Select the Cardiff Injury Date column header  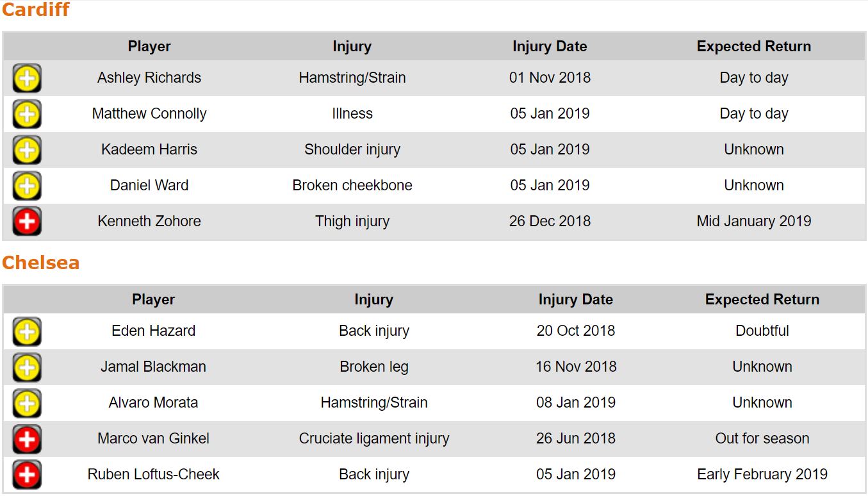(x=550, y=46)
